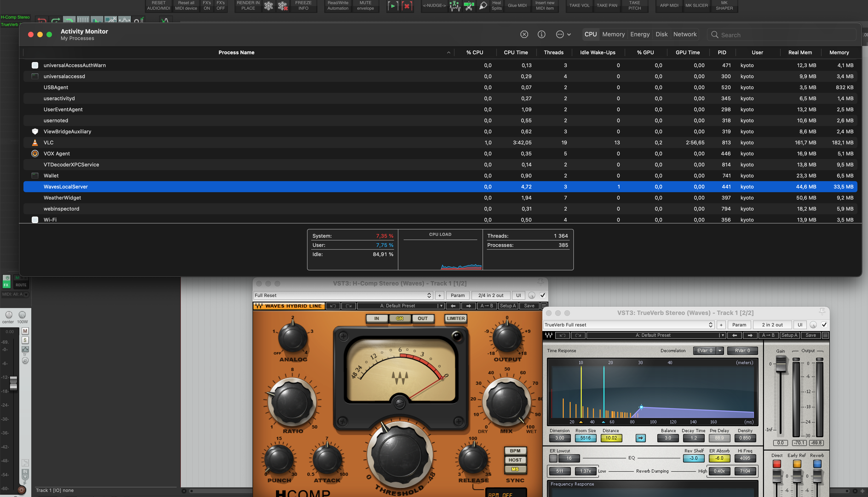Screen dimensions: 868x497
Task: Load next preset in H-Comp plugin
Action: [x=468, y=306]
